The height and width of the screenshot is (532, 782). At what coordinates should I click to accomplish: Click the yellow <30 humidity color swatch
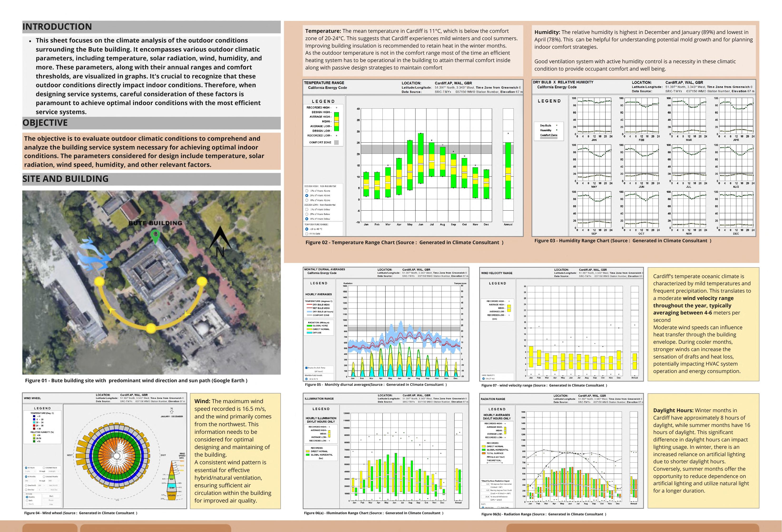tap(34, 435)
